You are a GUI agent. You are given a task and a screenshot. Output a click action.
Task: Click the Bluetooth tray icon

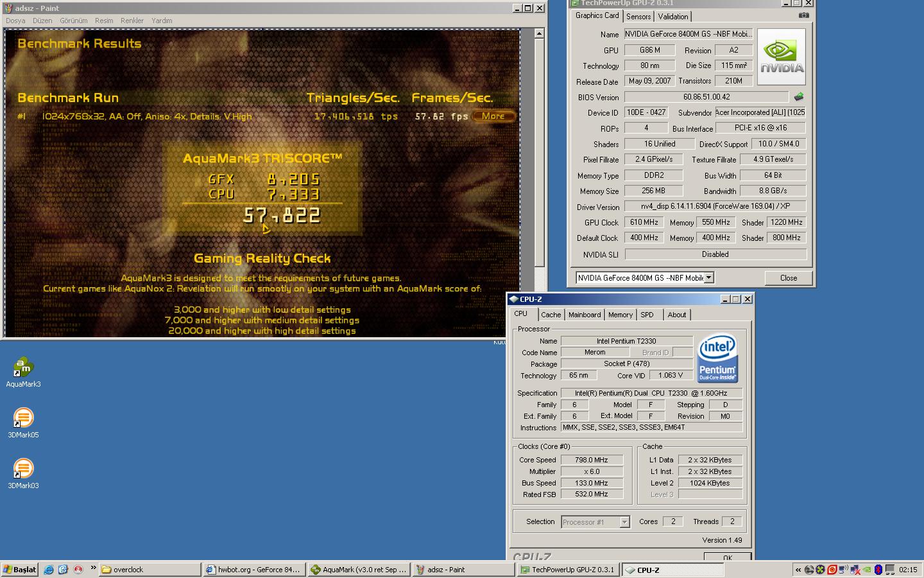(x=878, y=570)
